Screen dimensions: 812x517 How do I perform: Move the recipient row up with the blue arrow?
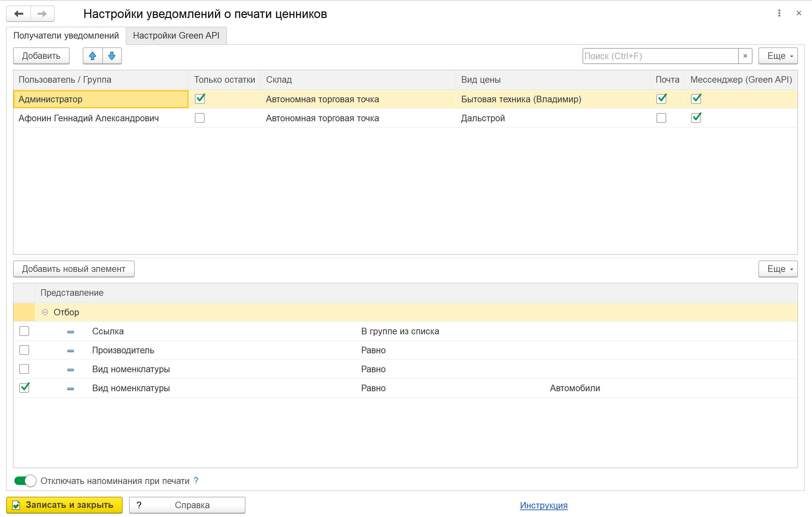click(93, 56)
